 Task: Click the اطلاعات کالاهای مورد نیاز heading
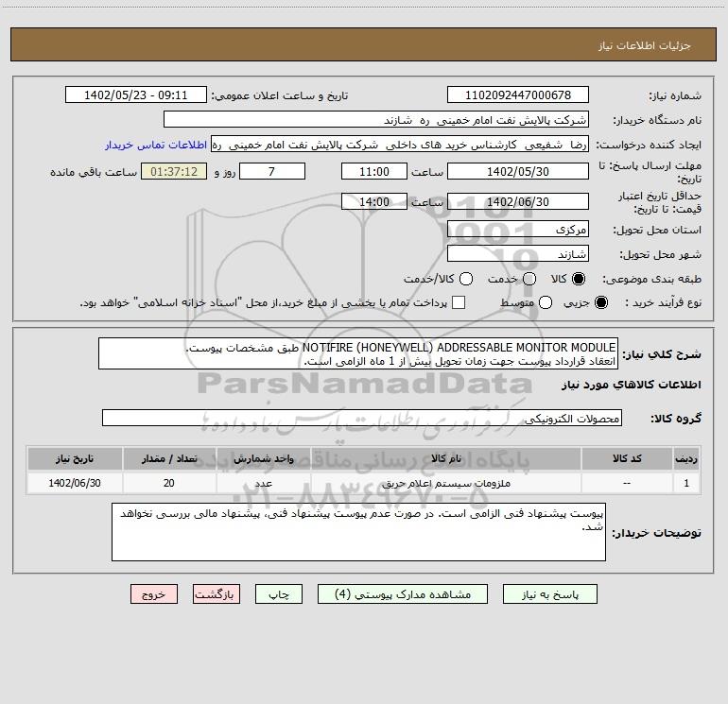(x=632, y=385)
